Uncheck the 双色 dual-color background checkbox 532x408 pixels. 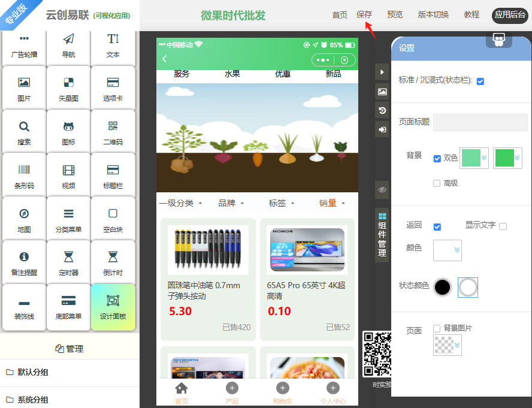click(x=437, y=158)
